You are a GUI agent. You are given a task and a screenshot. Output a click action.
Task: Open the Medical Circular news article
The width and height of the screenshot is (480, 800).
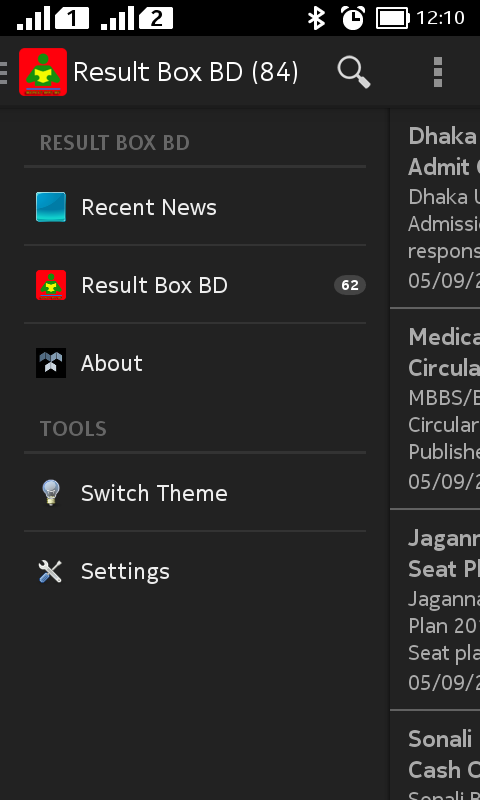tap(435, 409)
